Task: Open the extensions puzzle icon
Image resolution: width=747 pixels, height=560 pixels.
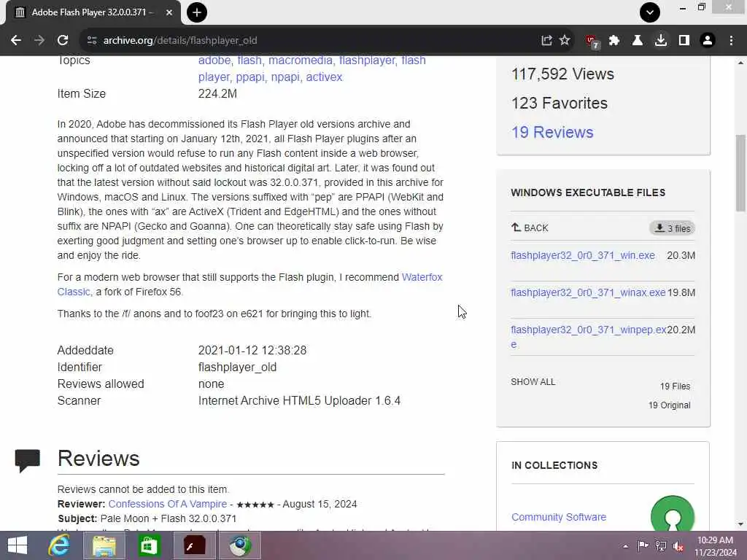Action: tap(614, 41)
